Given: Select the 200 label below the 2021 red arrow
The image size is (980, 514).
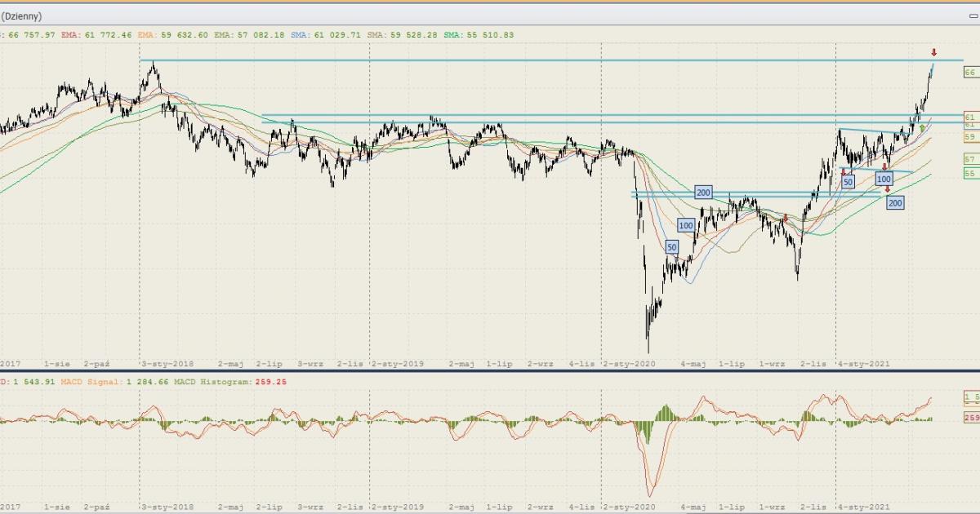Looking at the screenshot, I should tap(895, 202).
